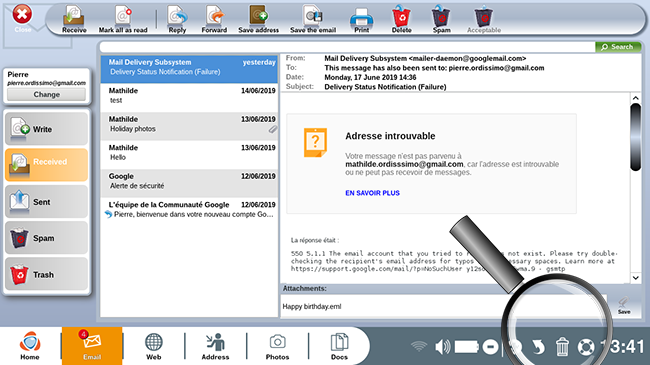The image size is (650, 365).
Task: Reply to the selected email
Action: pos(177,19)
